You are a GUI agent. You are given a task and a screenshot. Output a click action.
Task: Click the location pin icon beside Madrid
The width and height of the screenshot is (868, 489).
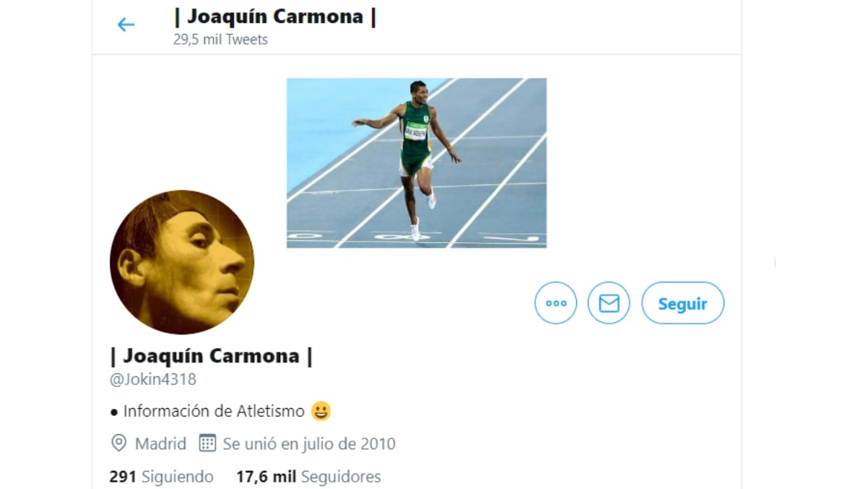(119, 443)
